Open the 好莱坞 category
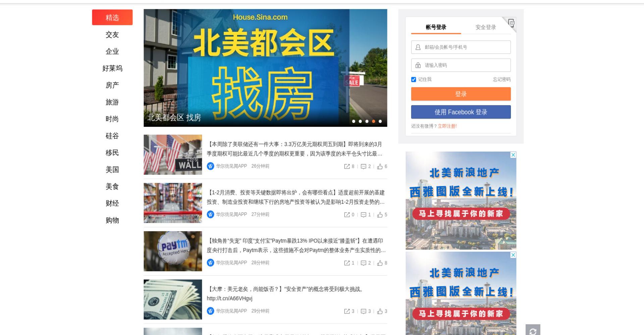 [112, 68]
